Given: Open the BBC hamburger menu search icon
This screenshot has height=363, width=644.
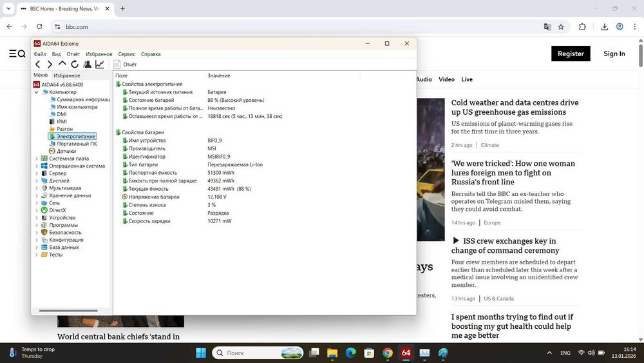Looking at the screenshot, I should [x=17, y=54].
